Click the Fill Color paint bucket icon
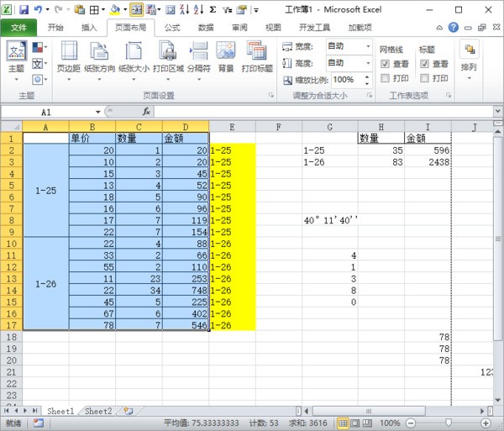 [x=115, y=10]
